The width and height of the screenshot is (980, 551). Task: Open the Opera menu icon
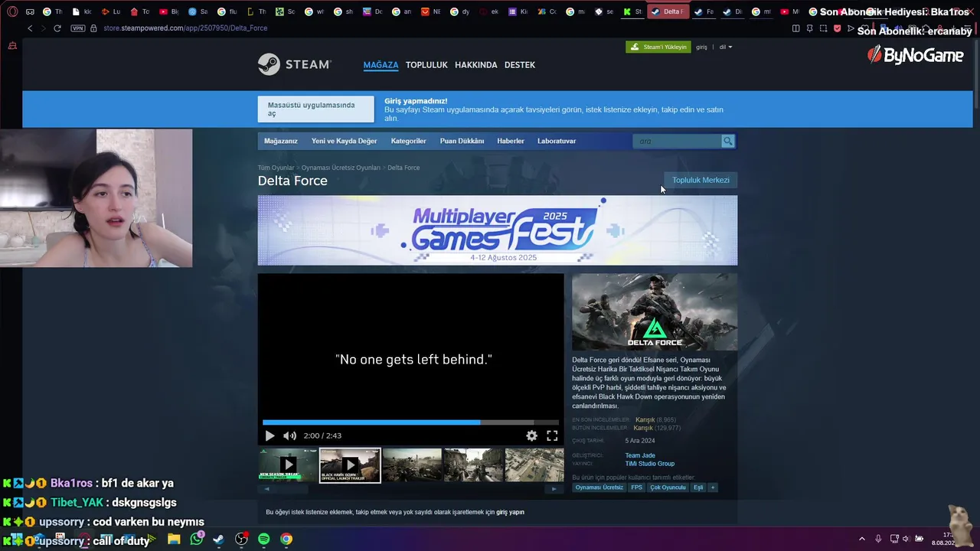[12, 11]
